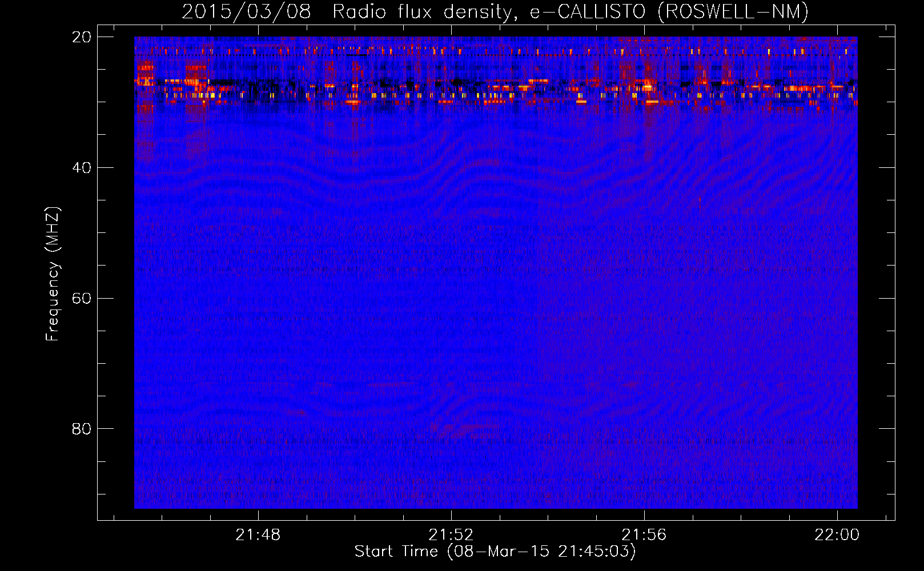This screenshot has height=571, width=924.
Task: Click the '21:52' time tick label
Action: coord(451,535)
